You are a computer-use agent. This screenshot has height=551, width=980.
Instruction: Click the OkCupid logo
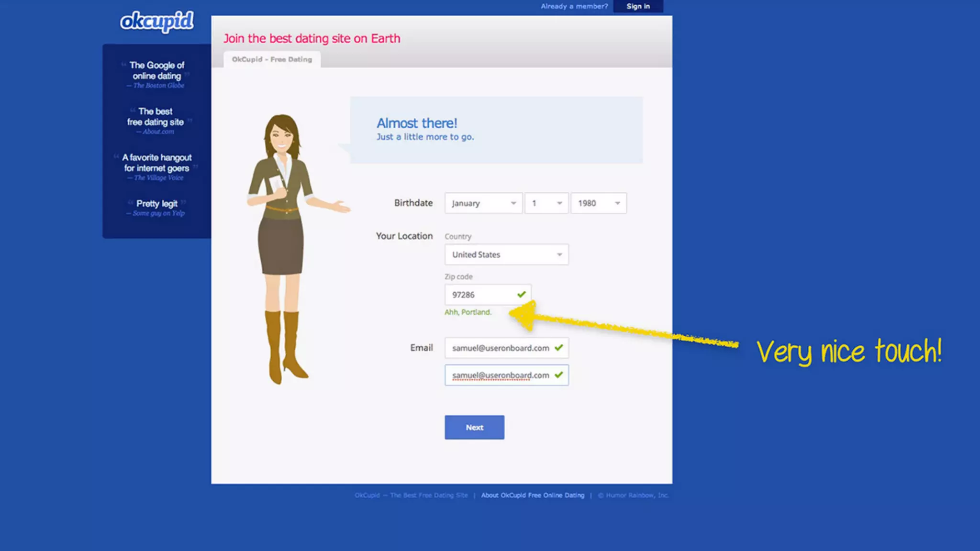(x=156, y=22)
